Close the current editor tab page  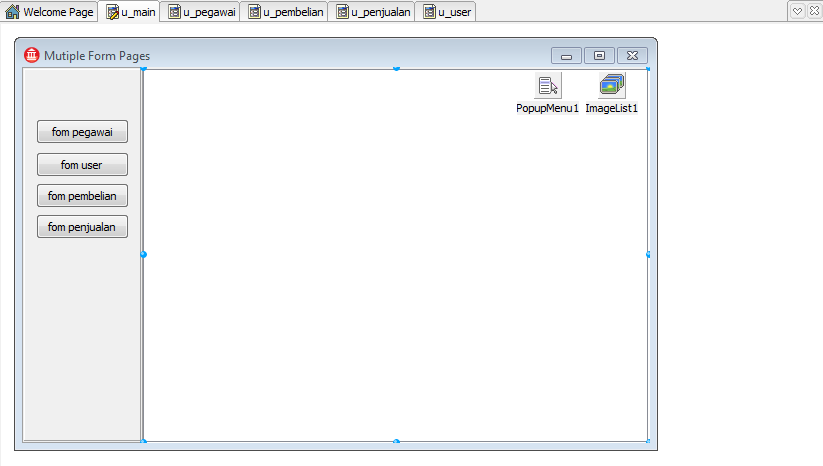tap(815, 11)
